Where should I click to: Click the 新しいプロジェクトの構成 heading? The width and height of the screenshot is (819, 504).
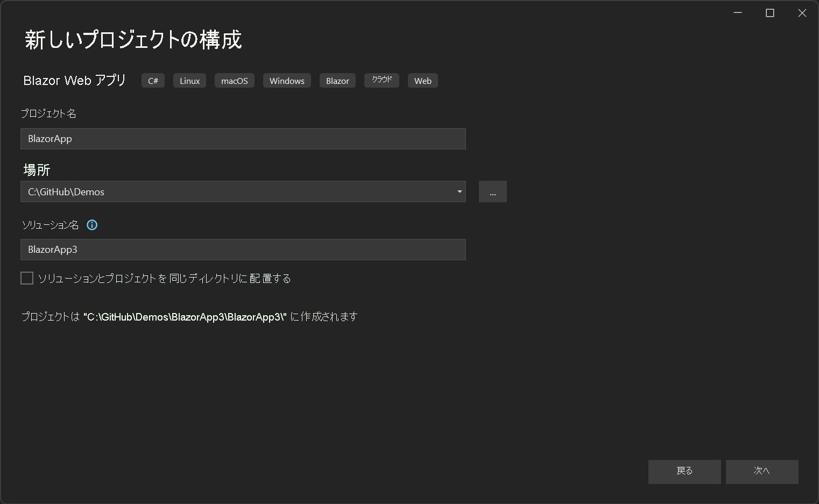[133, 40]
